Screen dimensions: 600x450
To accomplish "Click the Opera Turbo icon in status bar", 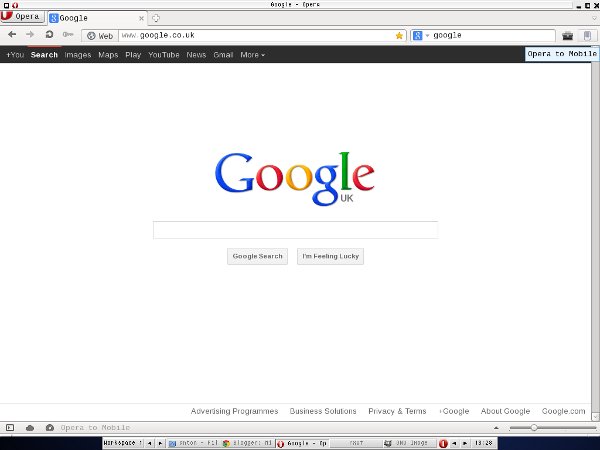I will (x=50, y=427).
